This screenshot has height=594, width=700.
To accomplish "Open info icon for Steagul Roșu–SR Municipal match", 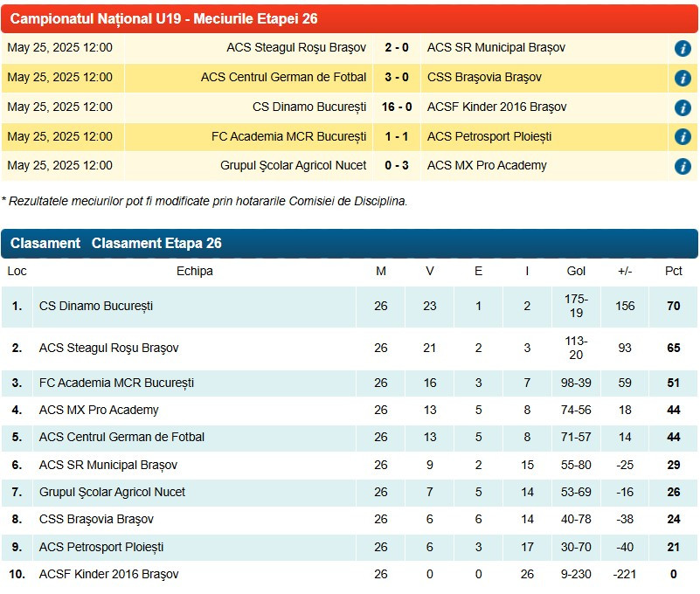I will [683, 48].
